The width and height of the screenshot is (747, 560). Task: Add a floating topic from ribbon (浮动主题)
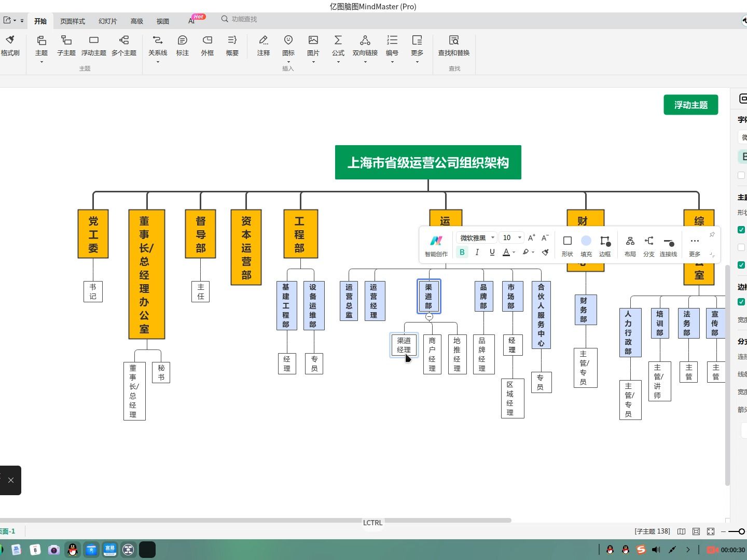tap(94, 45)
